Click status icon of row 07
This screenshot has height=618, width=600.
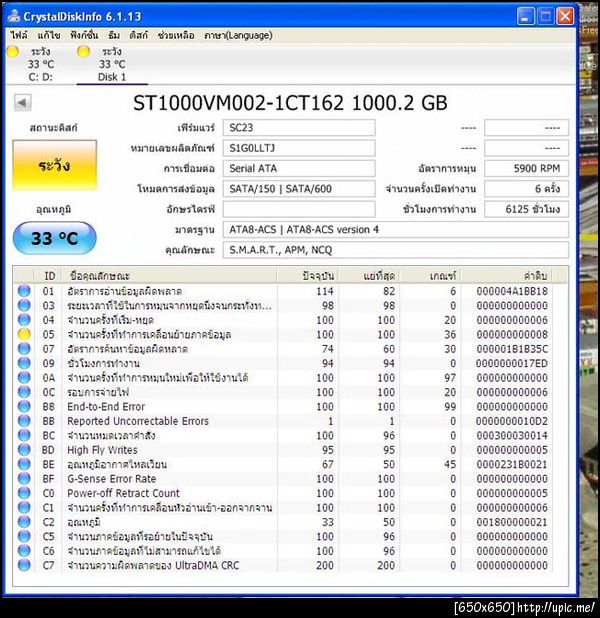coord(24,349)
